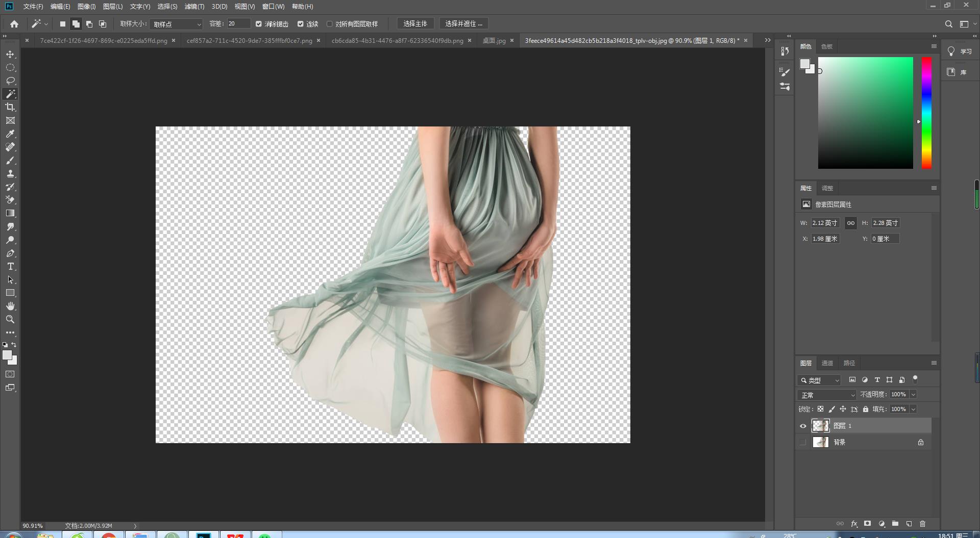
Task: Select the Eyedropper tool
Action: click(10, 134)
